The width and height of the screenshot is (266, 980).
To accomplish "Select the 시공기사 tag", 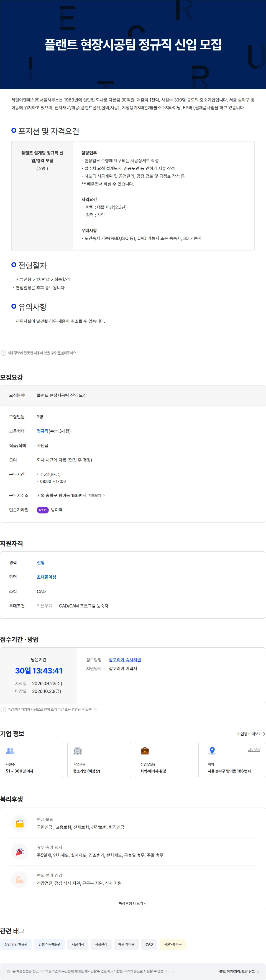I will (x=78, y=944).
